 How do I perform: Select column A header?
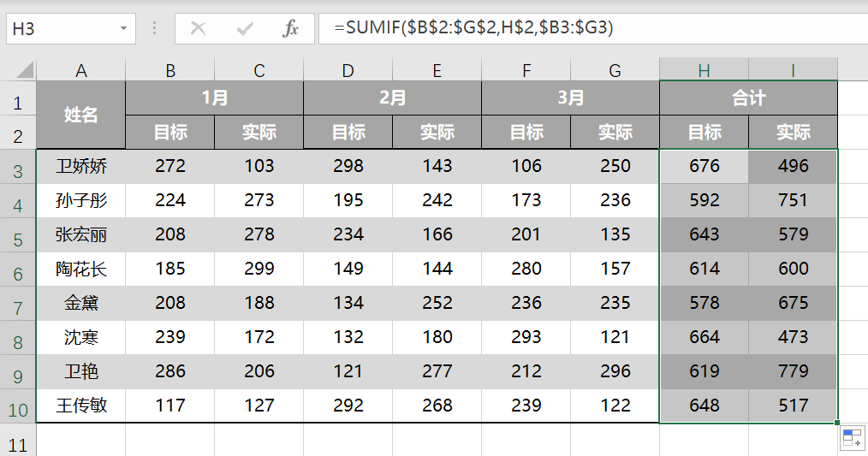coord(81,70)
